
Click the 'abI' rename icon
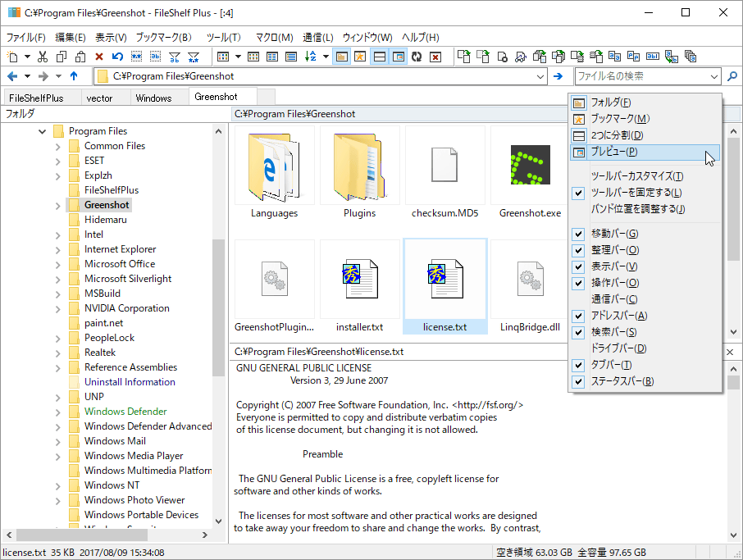coord(653,57)
